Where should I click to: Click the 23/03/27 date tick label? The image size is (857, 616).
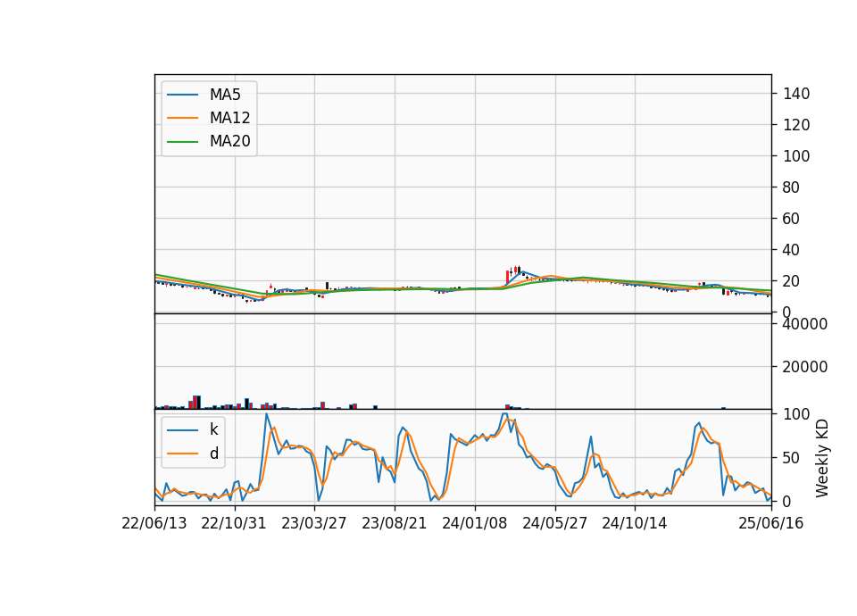tap(313, 523)
